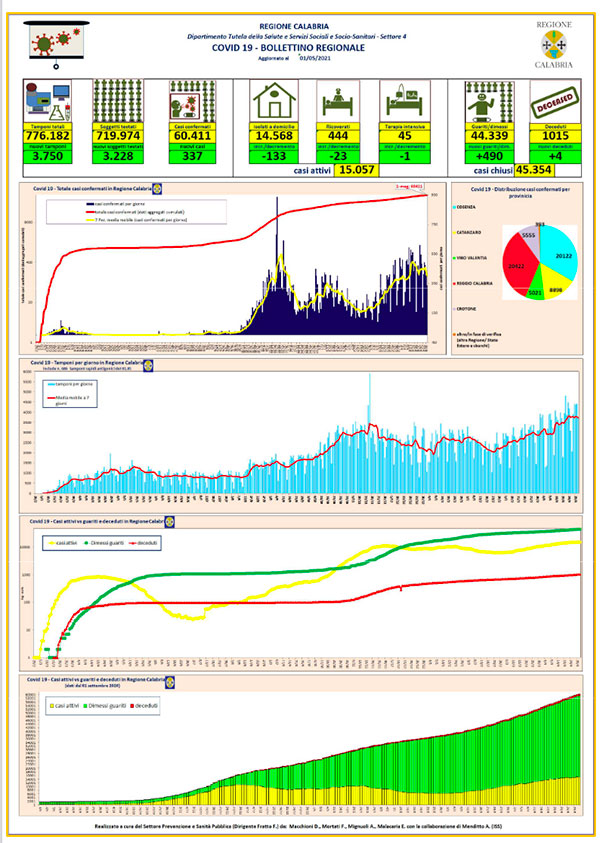Image resolution: width=600 pixels, height=843 pixels.
Task: Select the Isolati a domicilio house icon
Action: [x=274, y=102]
